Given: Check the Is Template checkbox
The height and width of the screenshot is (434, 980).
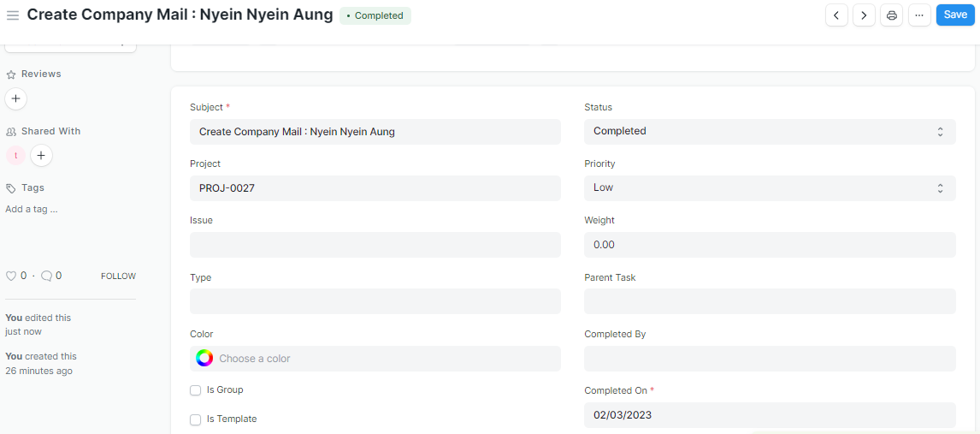Looking at the screenshot, I should pos(196,419).
